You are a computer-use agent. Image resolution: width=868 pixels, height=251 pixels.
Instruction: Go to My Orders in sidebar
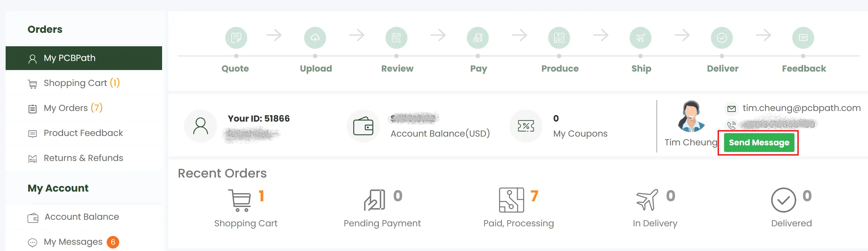(x=66, y=108)
